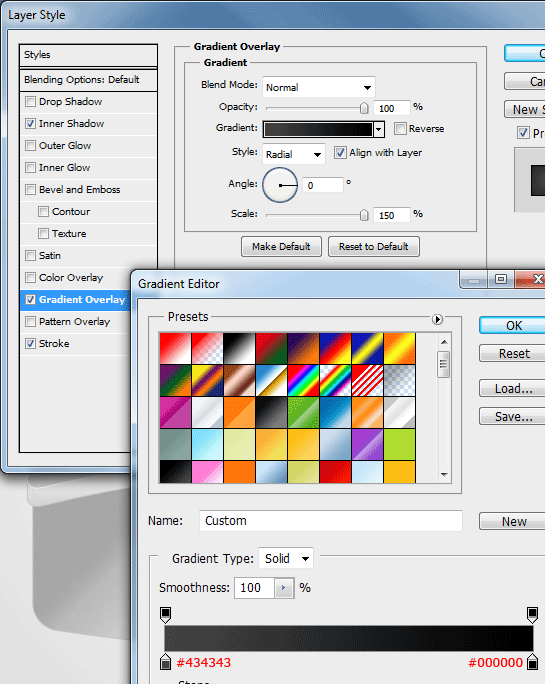This screenshot has width=545, height=684.
Task: Open the Presets flyout menu arrow
Action: click(x=437, y=319)
